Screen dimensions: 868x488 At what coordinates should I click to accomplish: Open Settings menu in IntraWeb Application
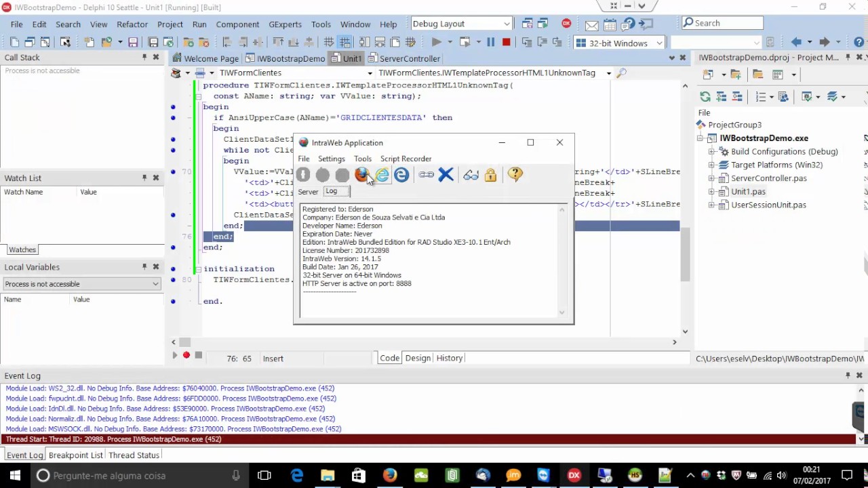(x=332, y=159)
